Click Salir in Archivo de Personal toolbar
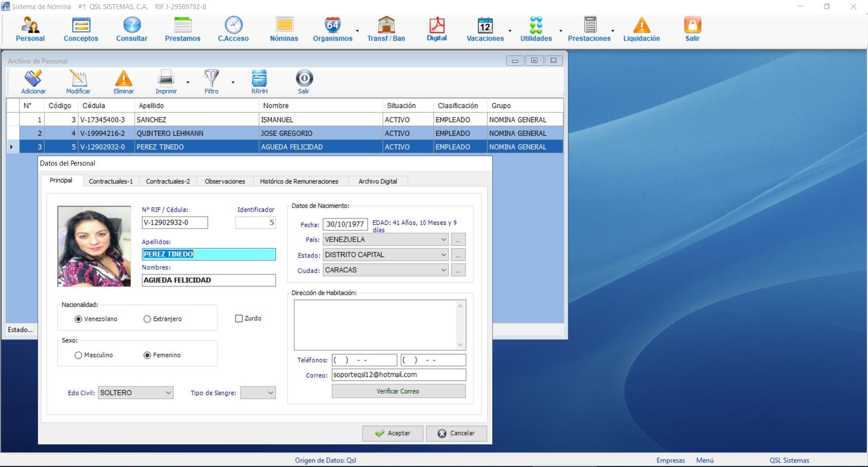868x467 pixels. coord(304,82)
